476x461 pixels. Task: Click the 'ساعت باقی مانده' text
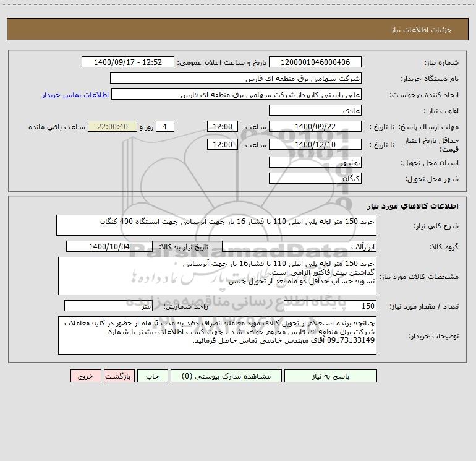pos(57,127)
